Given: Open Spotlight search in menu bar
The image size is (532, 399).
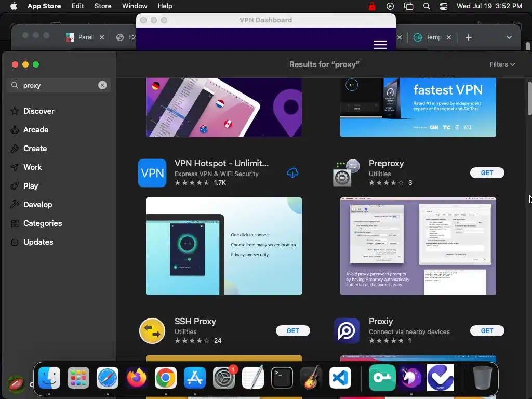Looking at the screenshot, I should tap(427, 6).
